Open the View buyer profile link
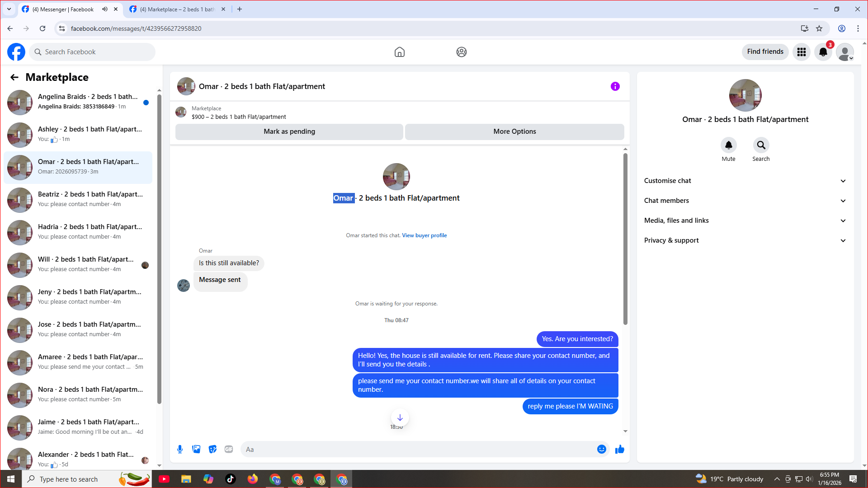The image size is (868, 488). pyautogui.click(x=424, y=235)
